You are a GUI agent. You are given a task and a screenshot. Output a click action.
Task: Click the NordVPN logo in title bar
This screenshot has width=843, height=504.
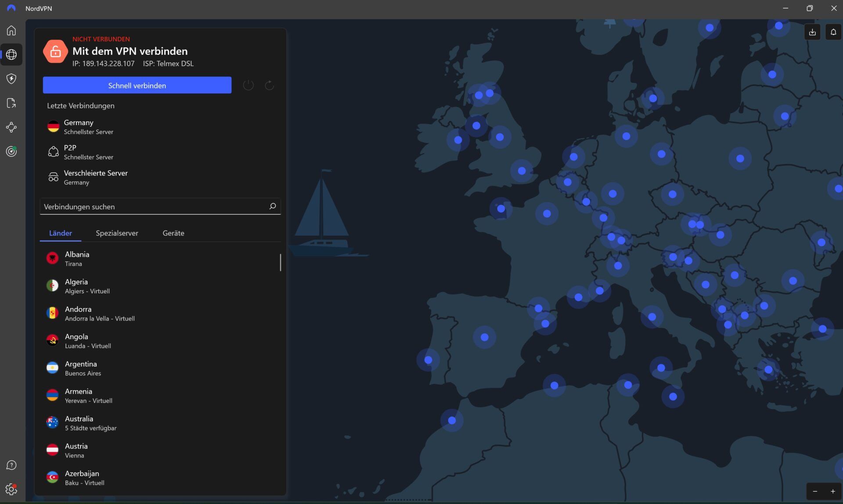11,8
